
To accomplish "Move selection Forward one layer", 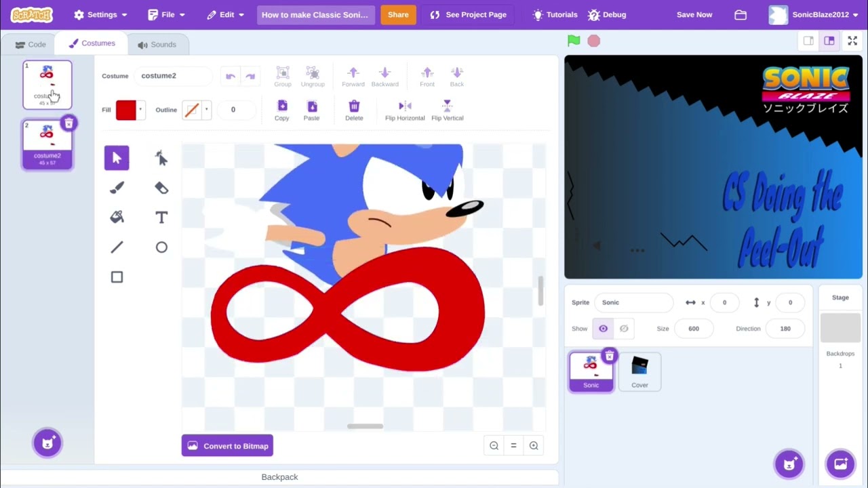I will coord(353,72).
